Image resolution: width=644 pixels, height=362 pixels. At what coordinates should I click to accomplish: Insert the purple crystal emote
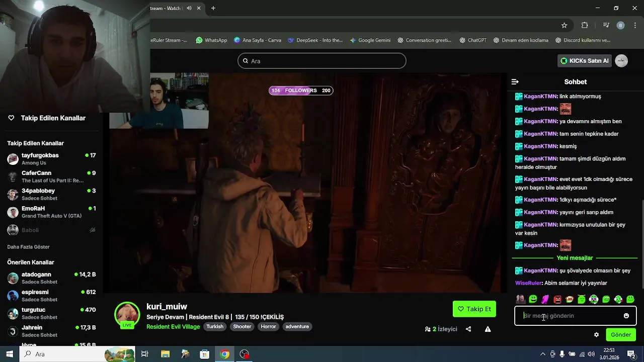pos(545,299)
